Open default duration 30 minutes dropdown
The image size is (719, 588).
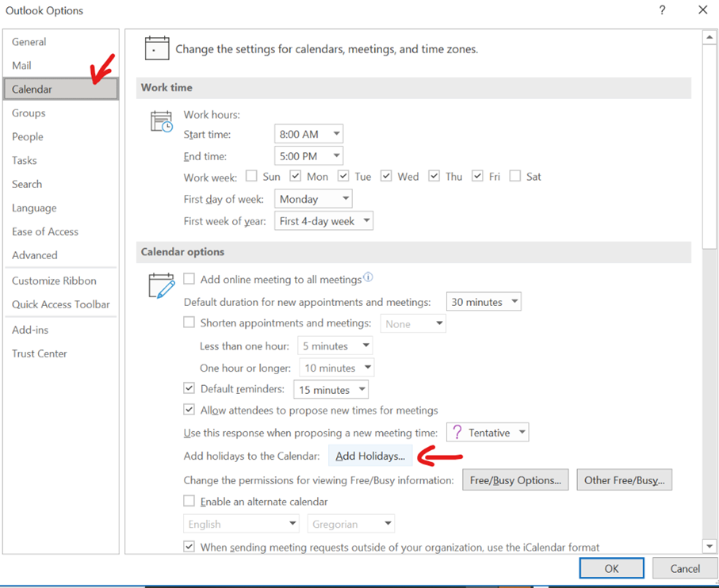point(484,302)
